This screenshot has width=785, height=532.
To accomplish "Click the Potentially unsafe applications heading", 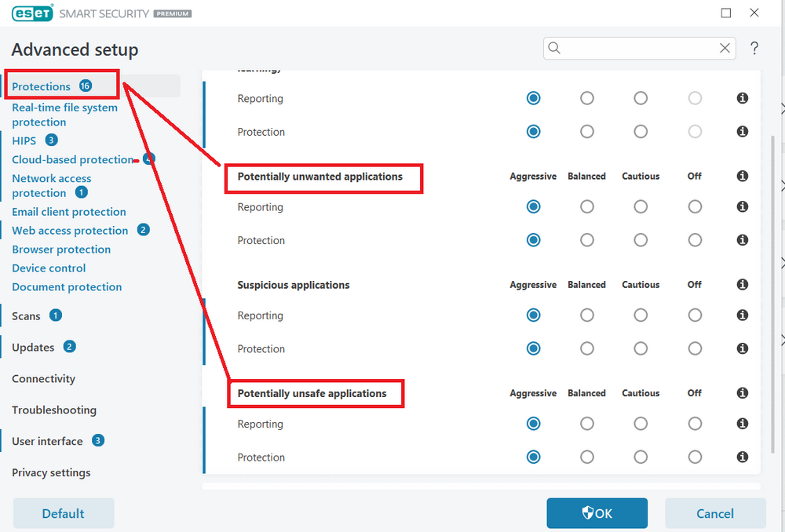I will point(312,393).
